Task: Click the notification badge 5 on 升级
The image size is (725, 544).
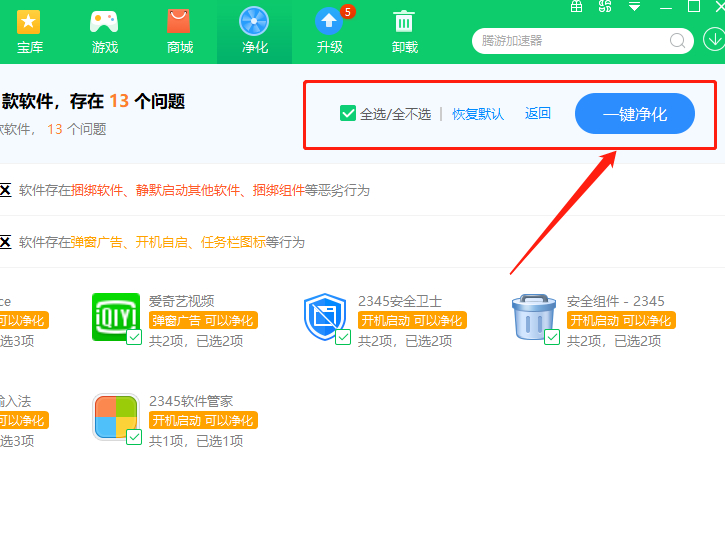Action: click(x=348, y=12)
